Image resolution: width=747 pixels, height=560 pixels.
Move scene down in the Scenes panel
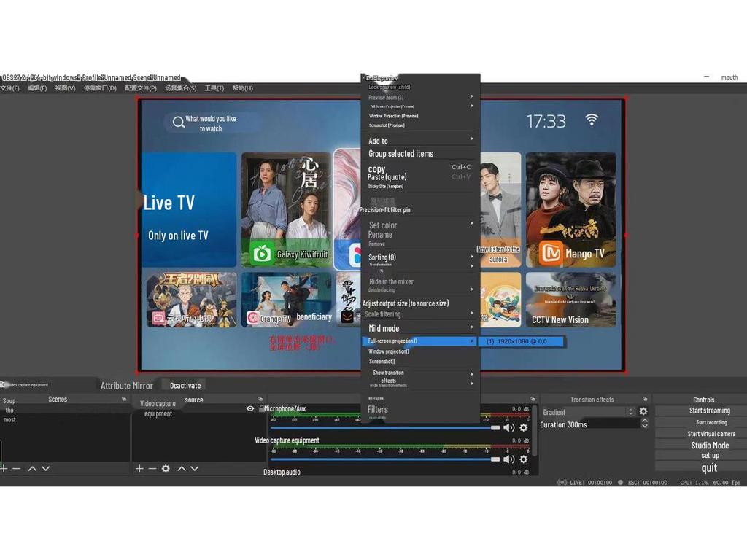tap(46, 469)
